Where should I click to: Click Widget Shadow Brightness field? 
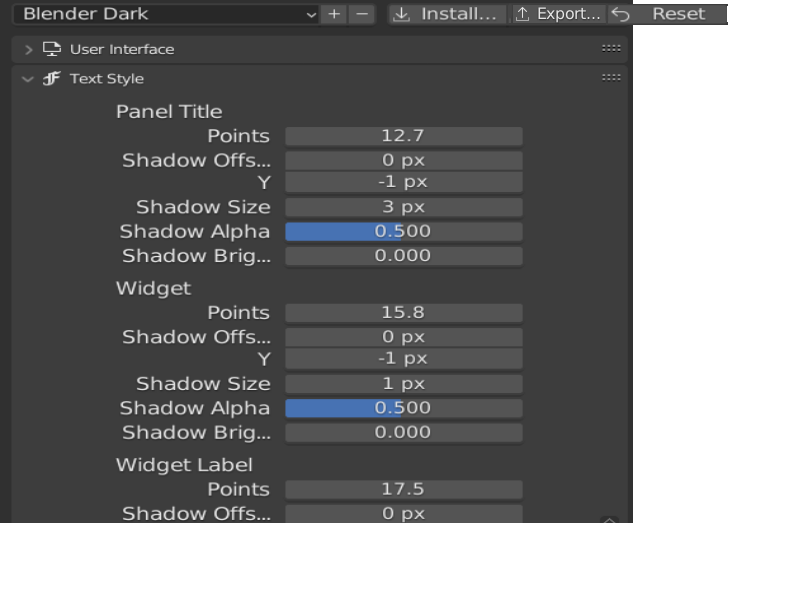pyautogui.click(x=404, y=432)
